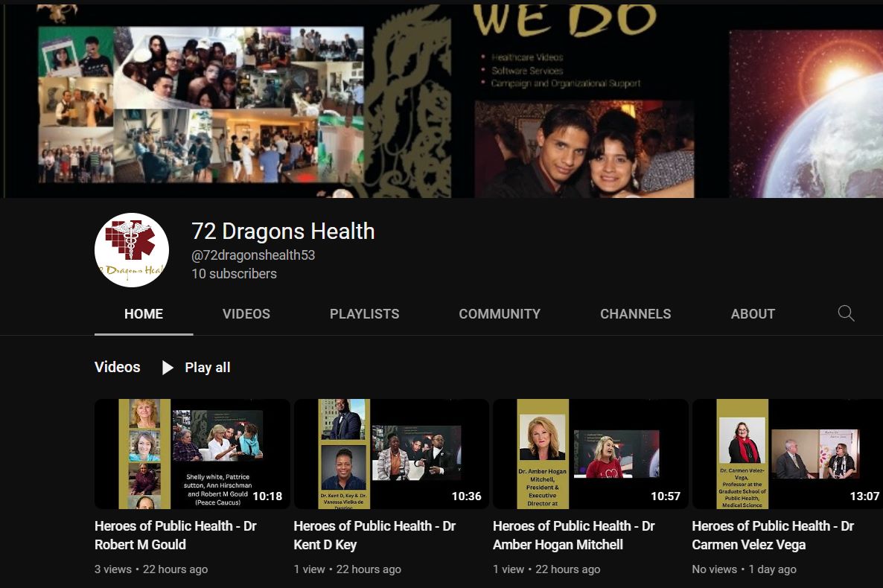Open video title Dr Amber Hogan Mitchell

[x=574, y=535]
